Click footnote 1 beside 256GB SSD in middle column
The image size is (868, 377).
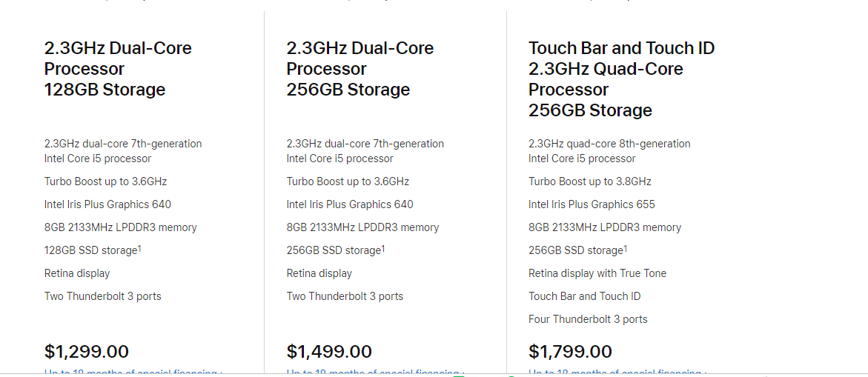click(382, 249)
